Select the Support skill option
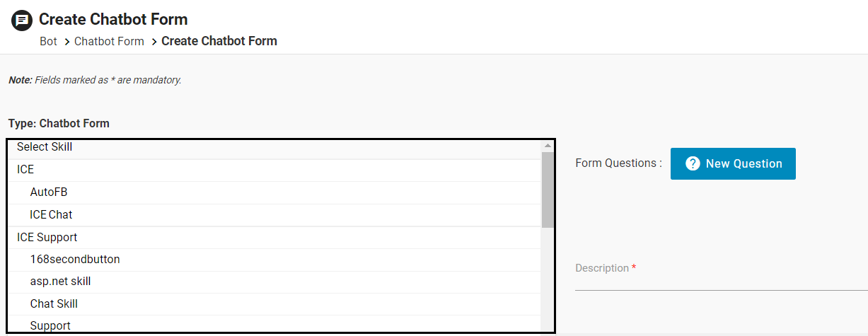The image size is (868, 336). click(x=50, y=325)
